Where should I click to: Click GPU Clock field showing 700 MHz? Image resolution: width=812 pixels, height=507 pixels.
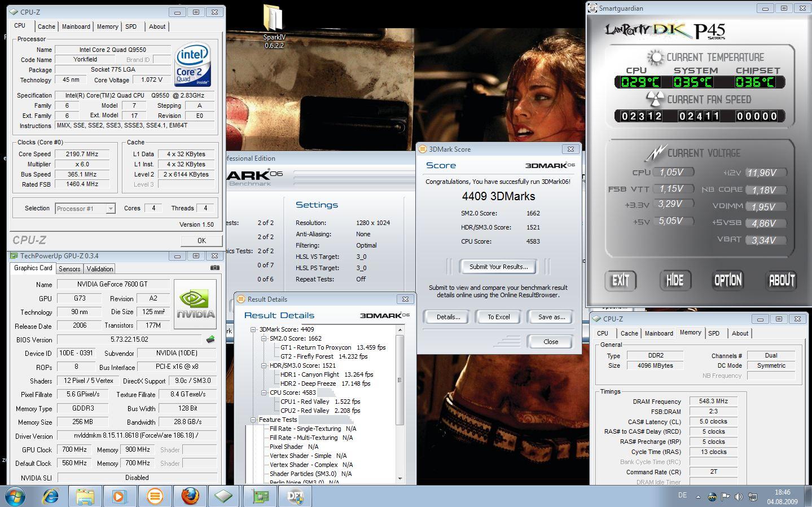pos(73,449)
